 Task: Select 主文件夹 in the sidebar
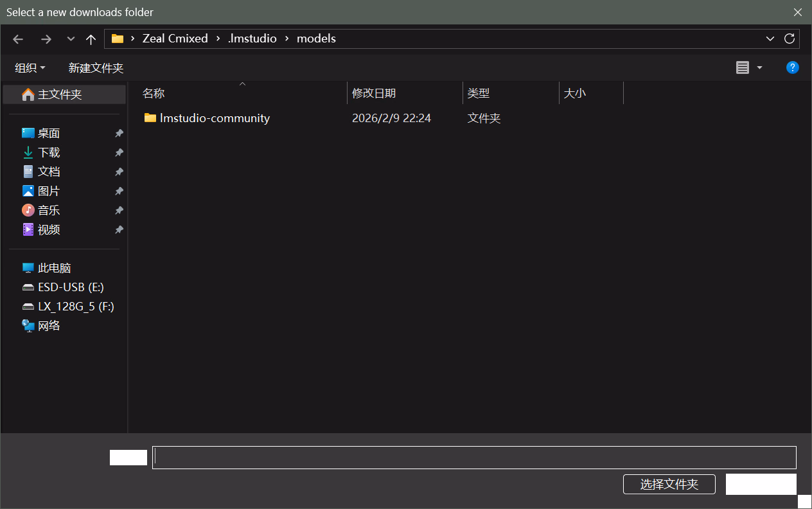click(64, 94)
